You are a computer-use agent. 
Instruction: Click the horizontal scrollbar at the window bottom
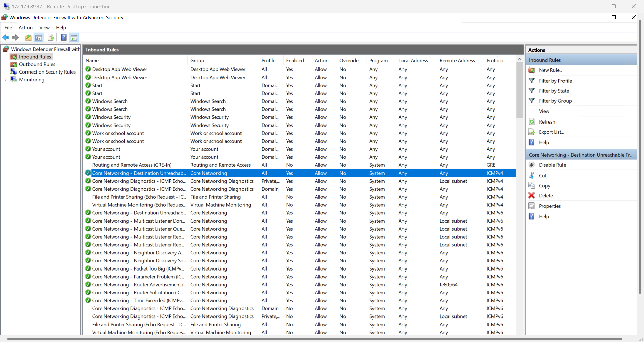tap(315, 339)
